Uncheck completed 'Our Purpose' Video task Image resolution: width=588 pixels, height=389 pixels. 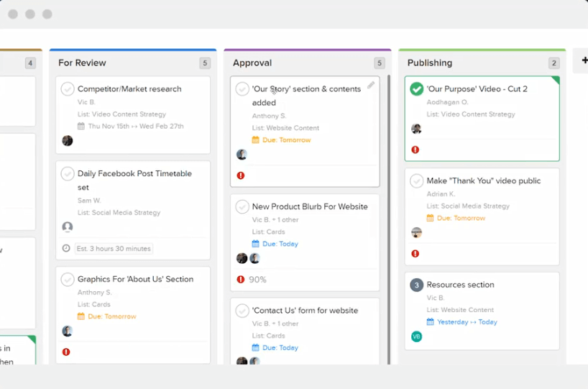tap(416, 89)
